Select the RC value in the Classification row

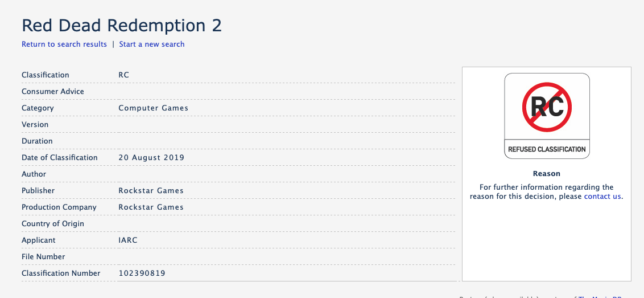(x=124, y=75)
